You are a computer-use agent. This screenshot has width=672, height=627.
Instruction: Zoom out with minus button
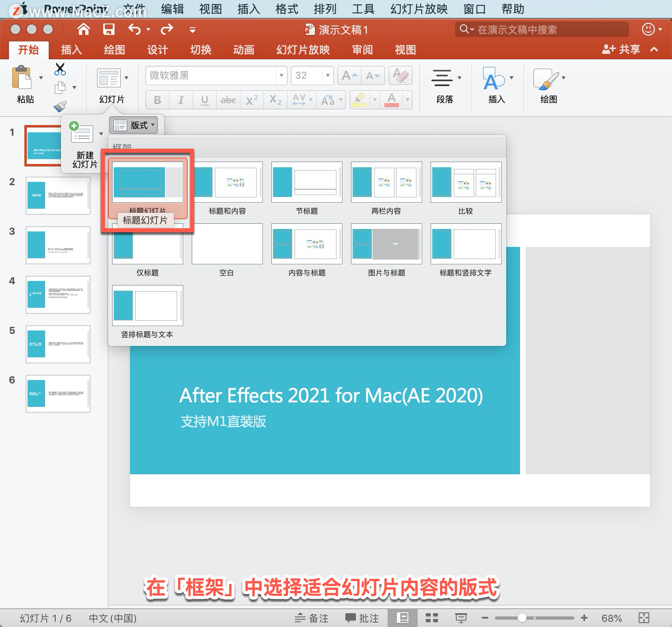click(x=485, y=618)
